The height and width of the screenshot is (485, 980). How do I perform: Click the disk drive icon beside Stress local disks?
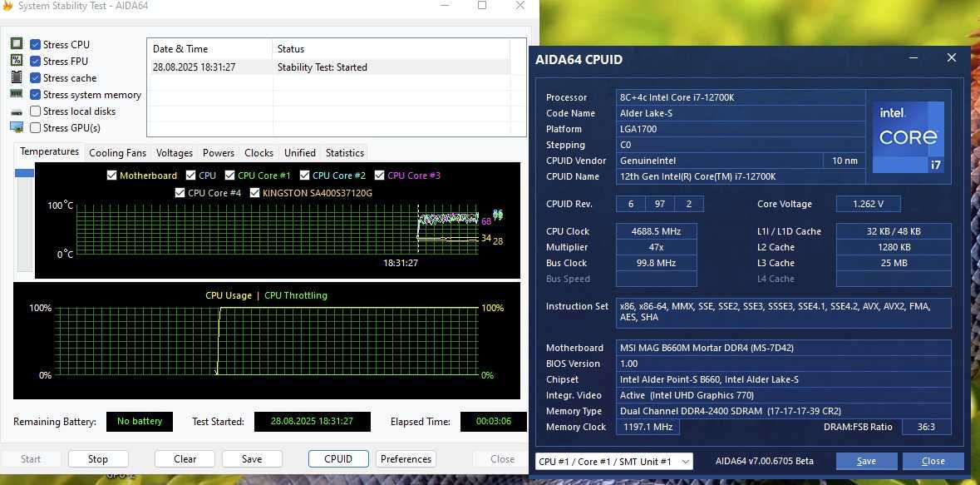click(x=17, y=112)
